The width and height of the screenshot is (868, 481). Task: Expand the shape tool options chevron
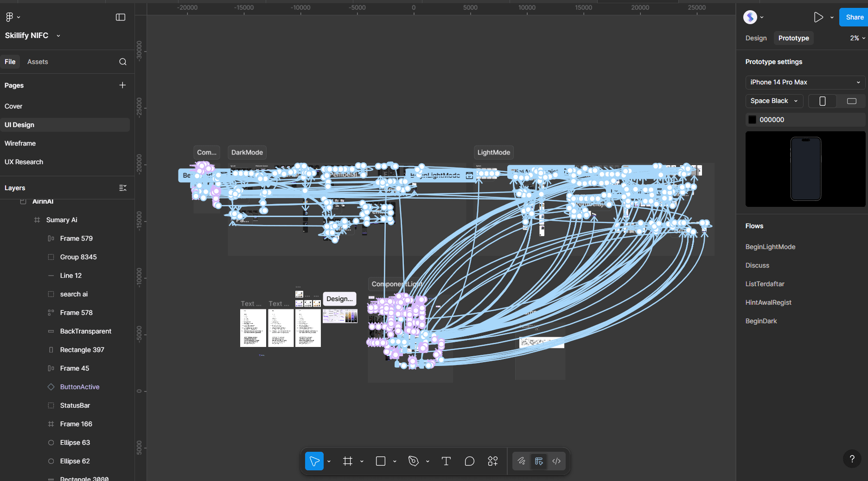[x=395, y=462]
